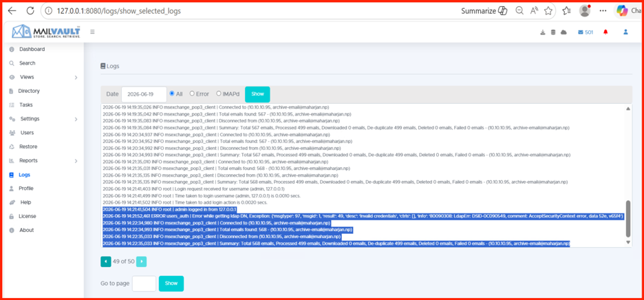The height and width of the screenshot is (300, 644).
Task: Click the Directory file icon in the sidebar
Action: (x=11, y=91)
